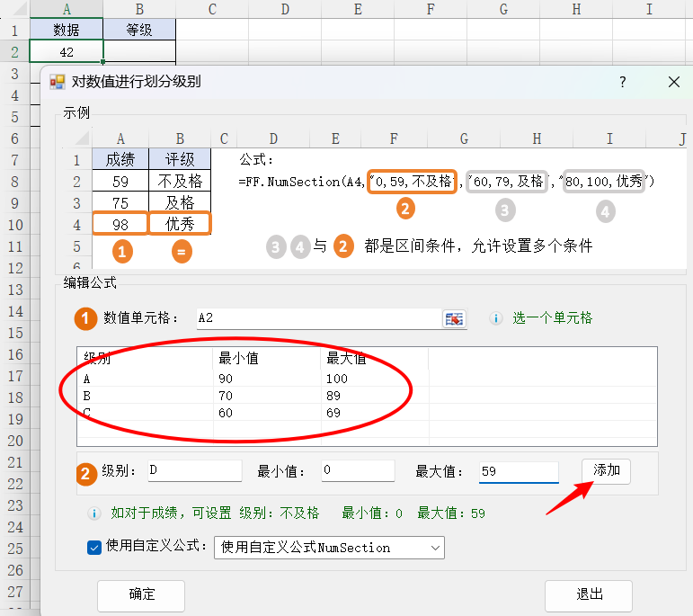This screenshot has width=693, height=616.
Task: Click the 退出 button
Action: pyautogui.click(x=588, y=594)
